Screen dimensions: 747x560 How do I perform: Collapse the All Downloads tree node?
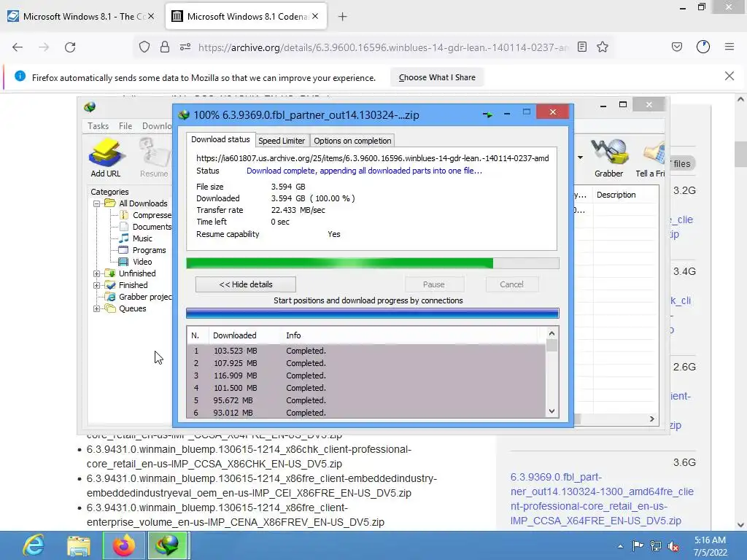click(97, 203)
